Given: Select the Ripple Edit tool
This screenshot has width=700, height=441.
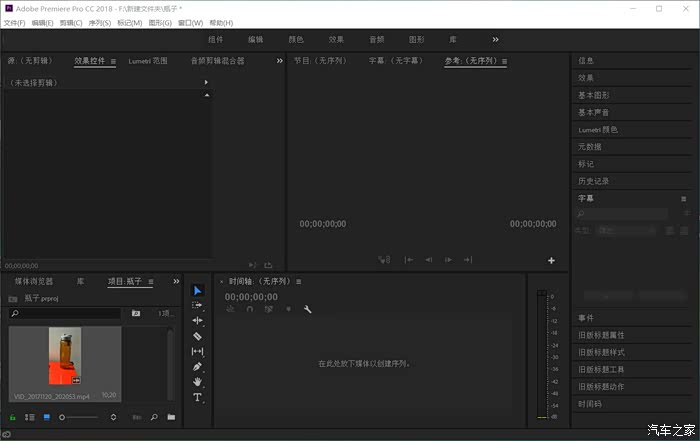Looking at the screenshot, I should pyautogui.click(x=197, y=320).
